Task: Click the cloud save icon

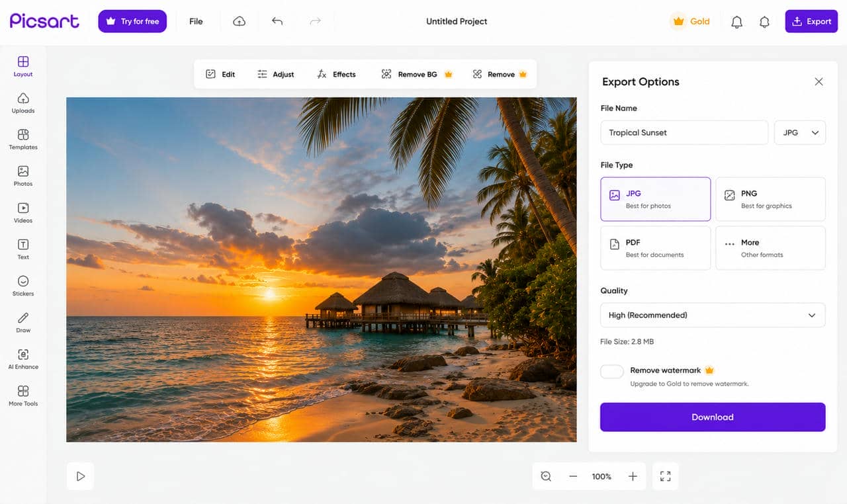Action: [240, 21]
